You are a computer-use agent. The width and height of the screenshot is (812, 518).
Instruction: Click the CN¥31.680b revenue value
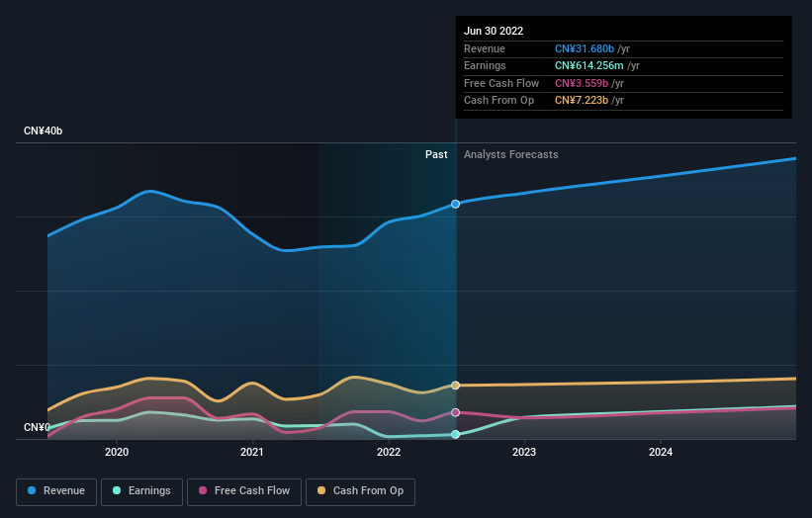point(585,48)
